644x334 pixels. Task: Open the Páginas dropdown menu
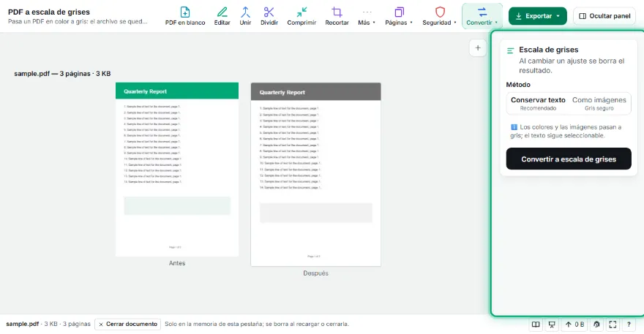398,16
